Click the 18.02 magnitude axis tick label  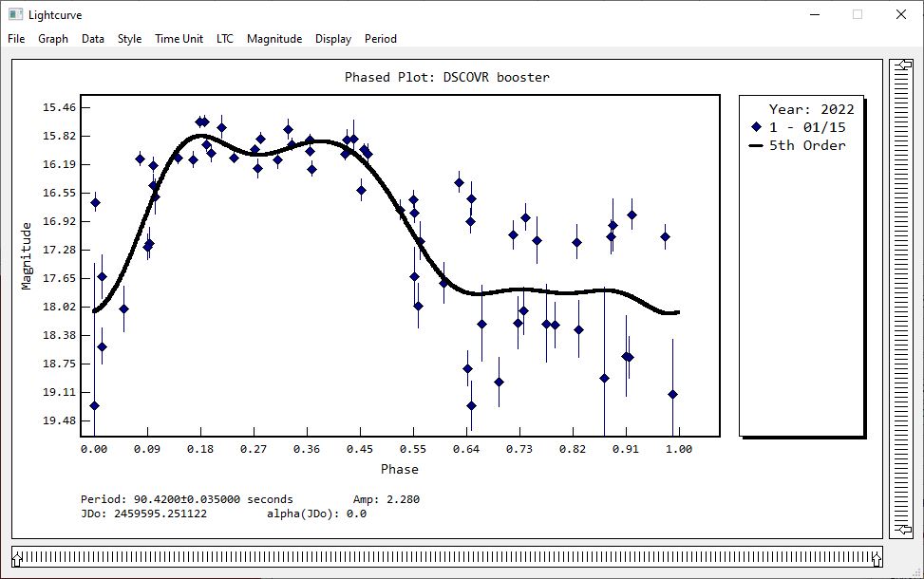59,307
